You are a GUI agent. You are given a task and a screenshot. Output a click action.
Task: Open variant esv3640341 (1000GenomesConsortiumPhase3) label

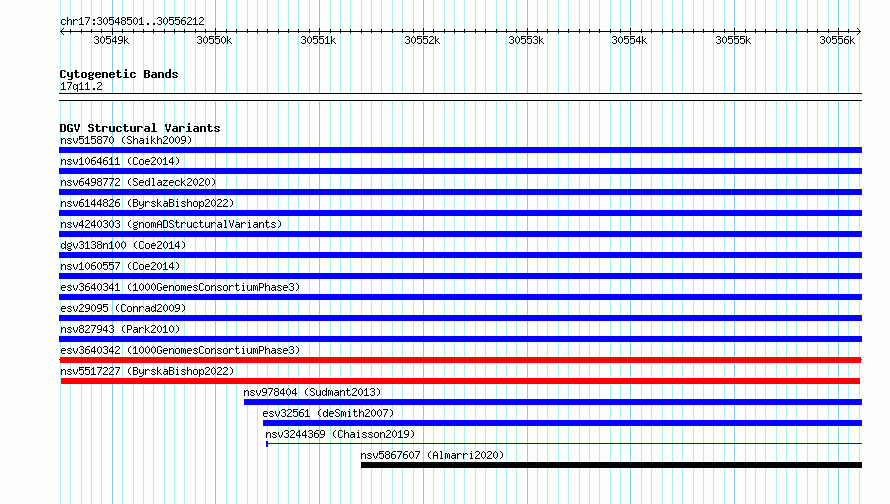pyautogui.click(x=180, y=287)
